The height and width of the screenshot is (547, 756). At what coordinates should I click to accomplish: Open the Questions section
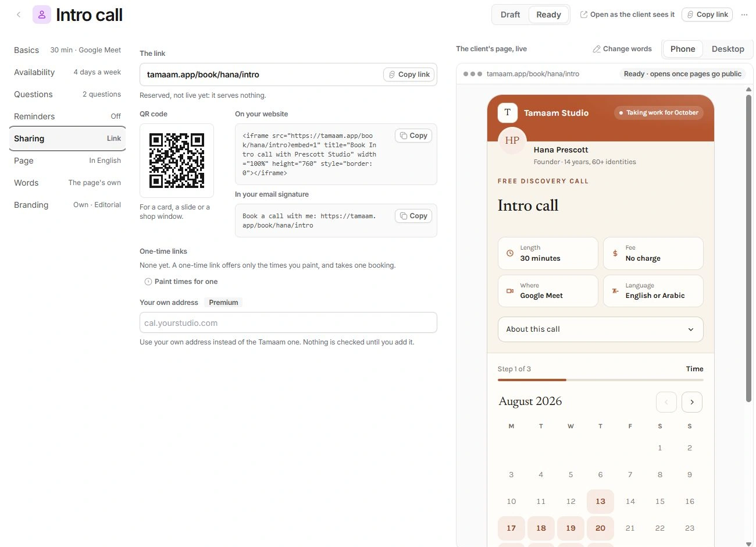click(x=67, y=94)
